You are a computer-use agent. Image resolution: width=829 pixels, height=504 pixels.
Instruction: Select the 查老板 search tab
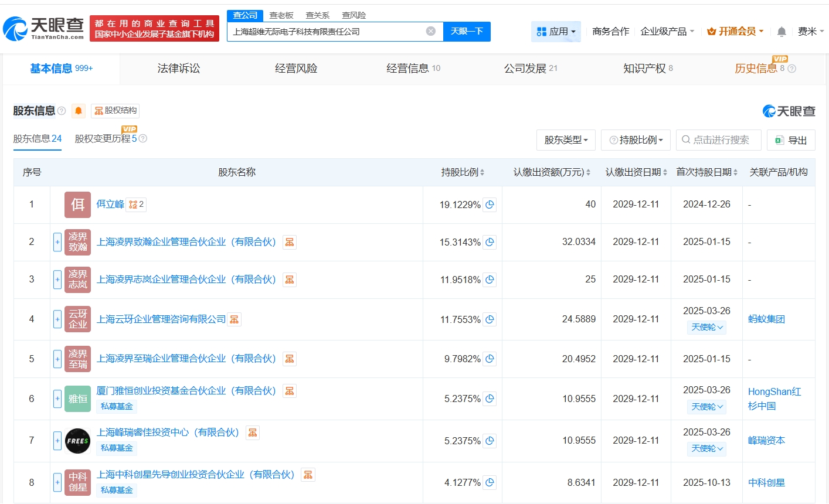pos(281,15)
